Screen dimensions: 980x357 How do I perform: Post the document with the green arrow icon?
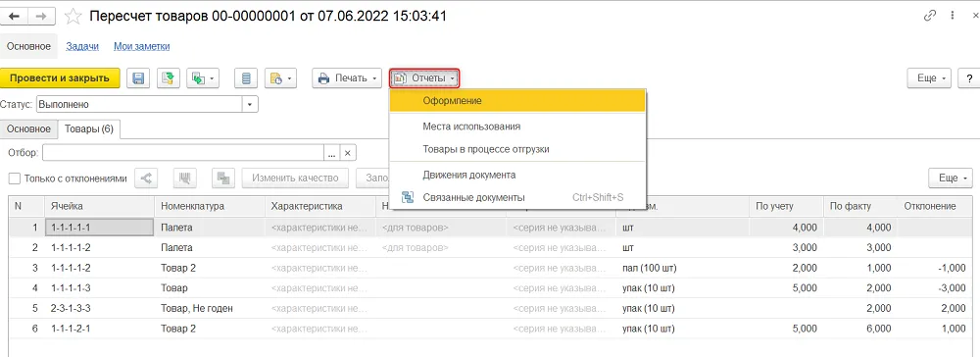click(169, 78)
